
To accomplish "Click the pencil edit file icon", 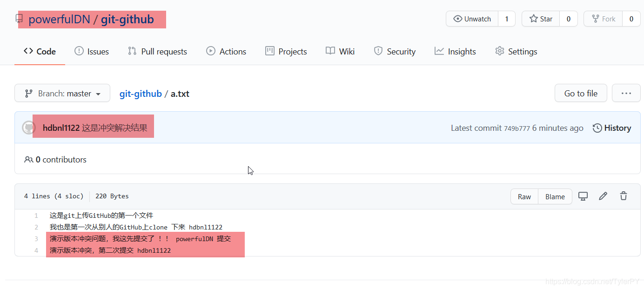I will pyautogui.click(x=603, y=196).
